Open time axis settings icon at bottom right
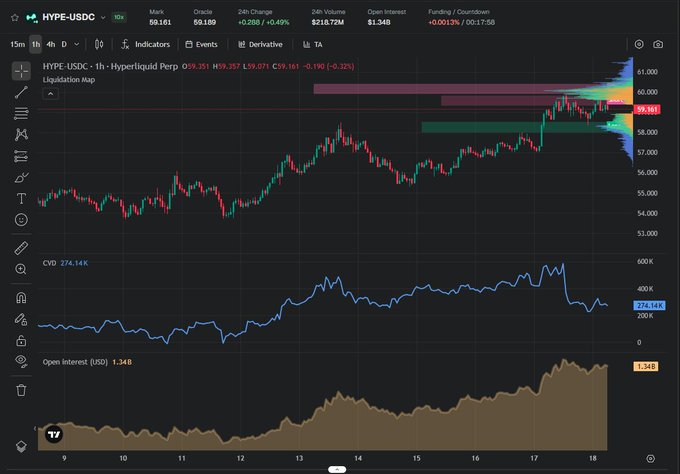The width and height of the screenshot is (680, 474). pos(650,458)
